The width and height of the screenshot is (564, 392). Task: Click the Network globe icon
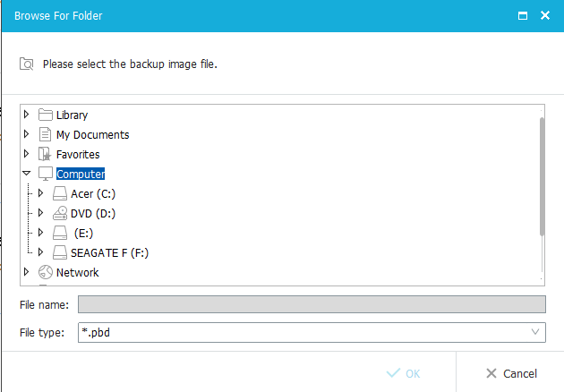[46, 272]
